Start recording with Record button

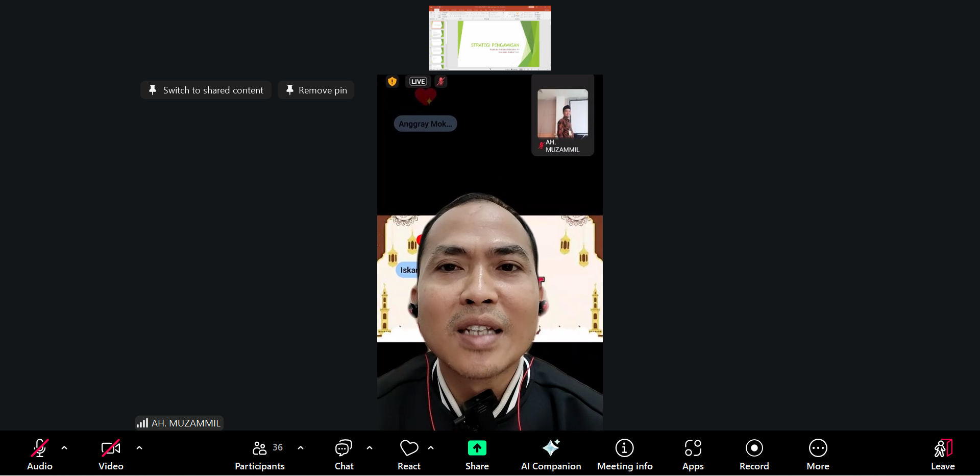coord(754,454)
